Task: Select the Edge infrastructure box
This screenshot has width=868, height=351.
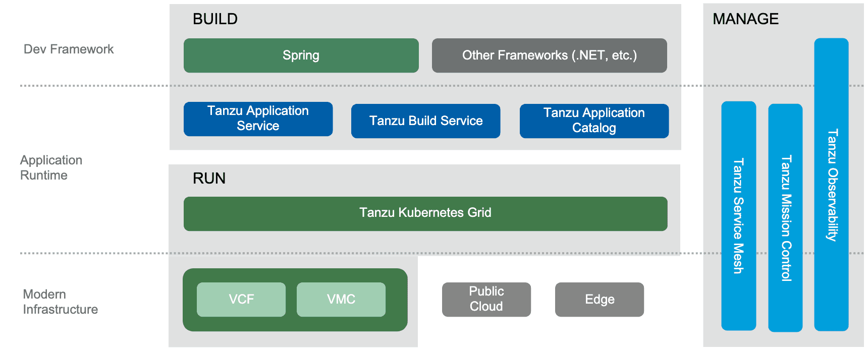Action: [x=600, y=300]
